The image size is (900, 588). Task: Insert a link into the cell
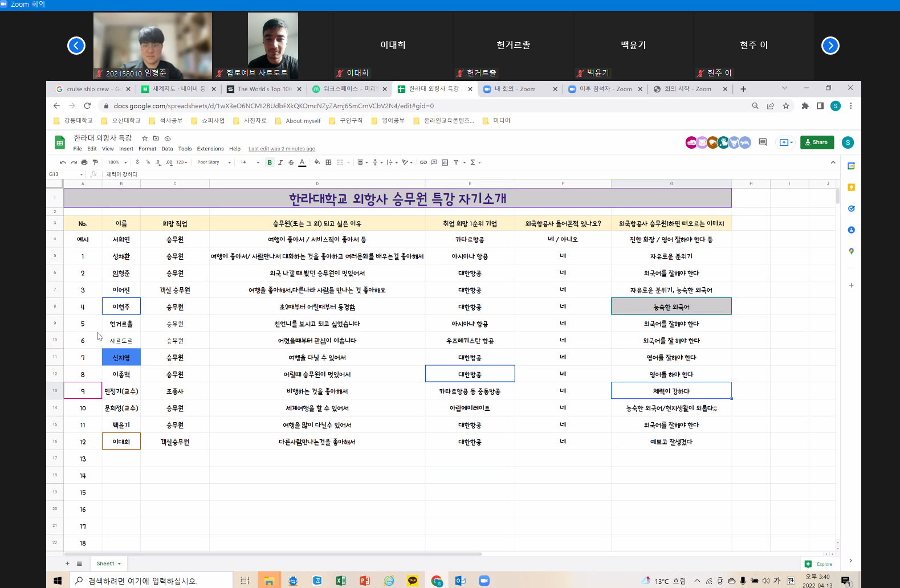click(x=423, y=162)
